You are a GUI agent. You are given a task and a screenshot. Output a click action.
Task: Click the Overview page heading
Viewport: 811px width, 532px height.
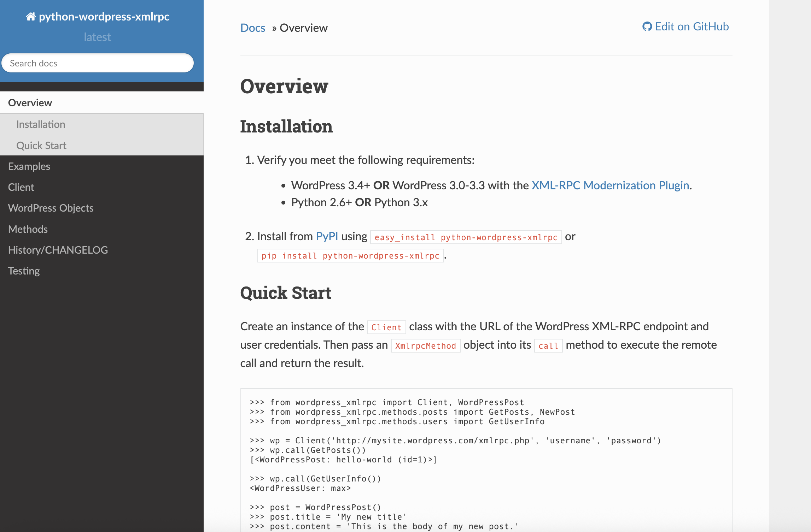(x=284, y=86)
